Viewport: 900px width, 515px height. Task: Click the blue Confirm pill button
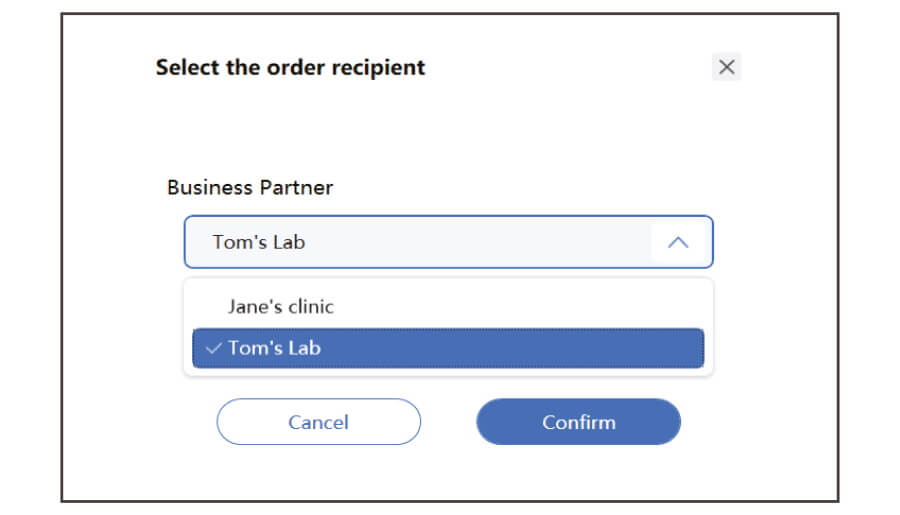click(x=579, y=422)
